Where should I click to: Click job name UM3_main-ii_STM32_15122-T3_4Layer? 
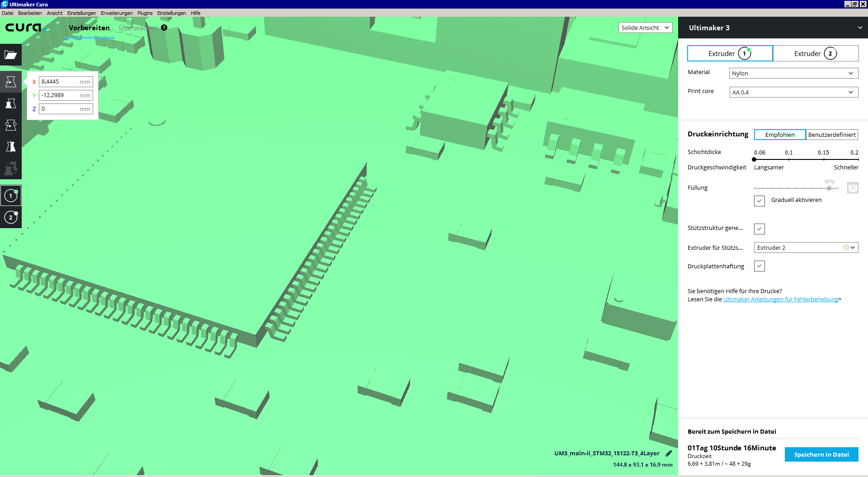(x=607, y=453)
